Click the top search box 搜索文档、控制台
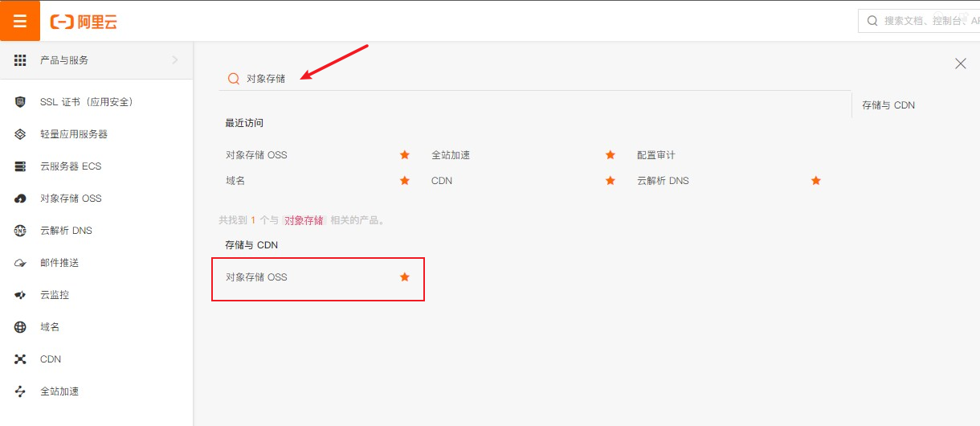980x426 pixels. coord(919,21)
